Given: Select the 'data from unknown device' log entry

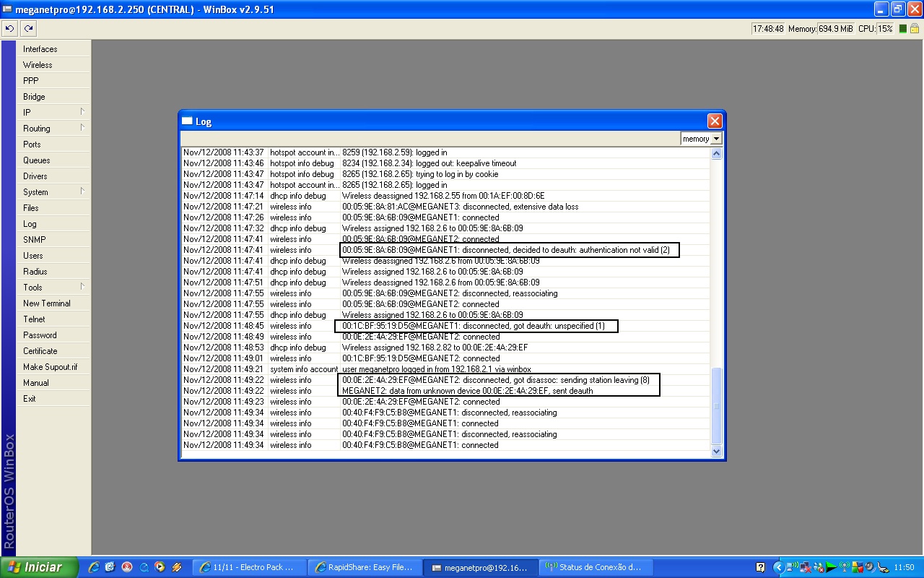Looking at the screenshot, I should 445,391.
